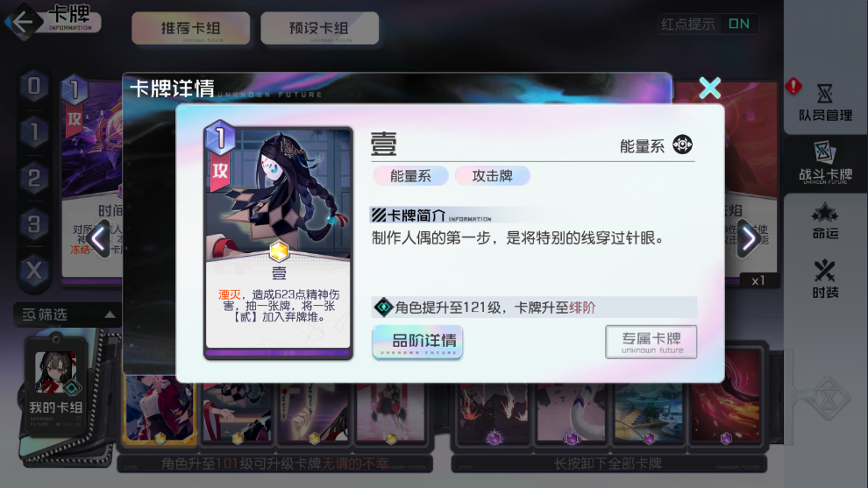Open the 推荐卡组 tab
The width and height of the screenshot is (868, 488).
[x=191, y=28]
